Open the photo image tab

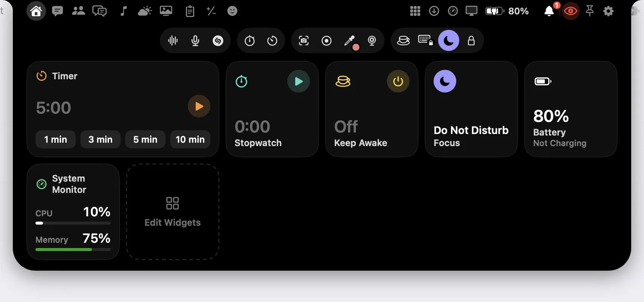[166, 11]
